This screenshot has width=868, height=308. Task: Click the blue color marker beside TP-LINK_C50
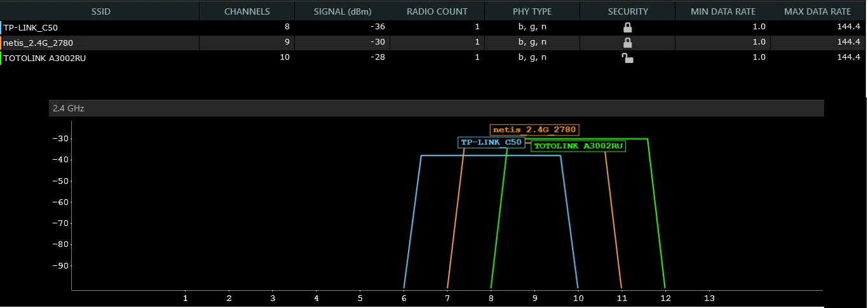1,27
